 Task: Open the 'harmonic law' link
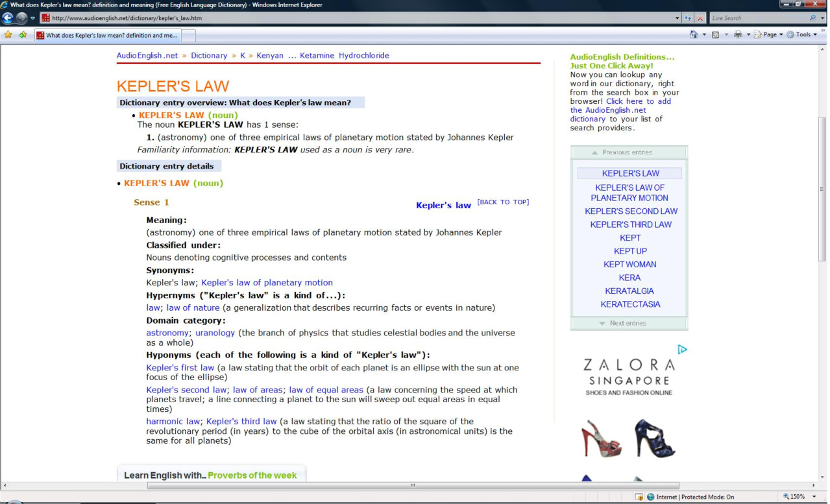[173, 422]
